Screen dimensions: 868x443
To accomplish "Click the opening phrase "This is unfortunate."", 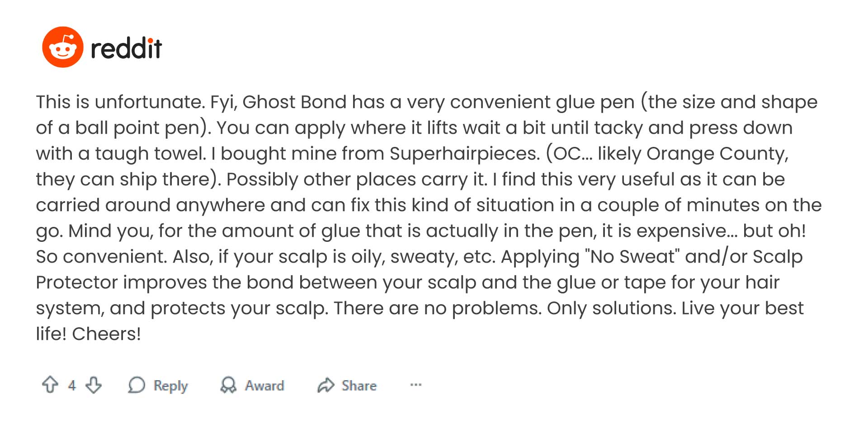I will coord(120,102).
